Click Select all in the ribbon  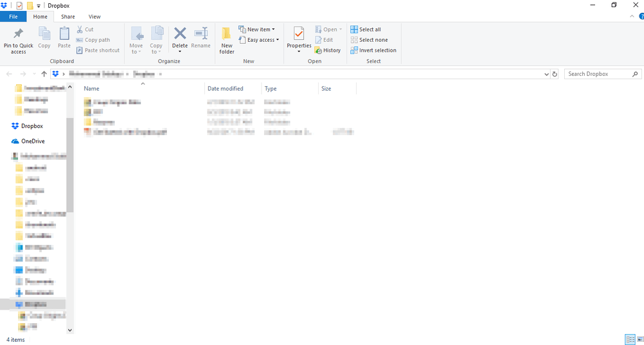click(x=366, y=30)
